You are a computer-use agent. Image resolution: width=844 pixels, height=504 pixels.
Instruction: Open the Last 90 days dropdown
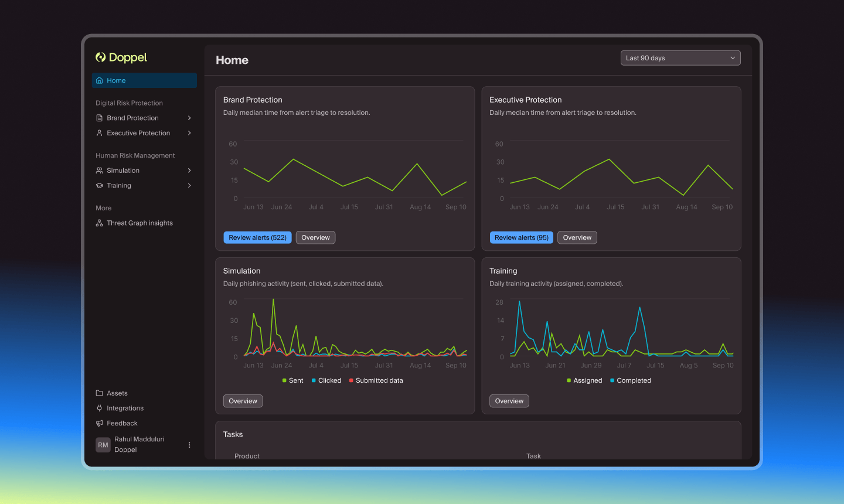pos(680,58)
